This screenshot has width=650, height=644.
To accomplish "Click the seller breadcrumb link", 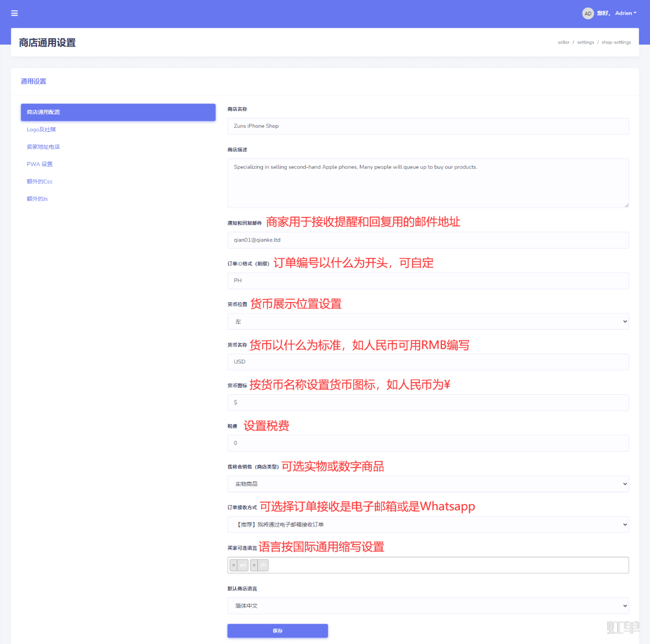I will coord(563,43).
